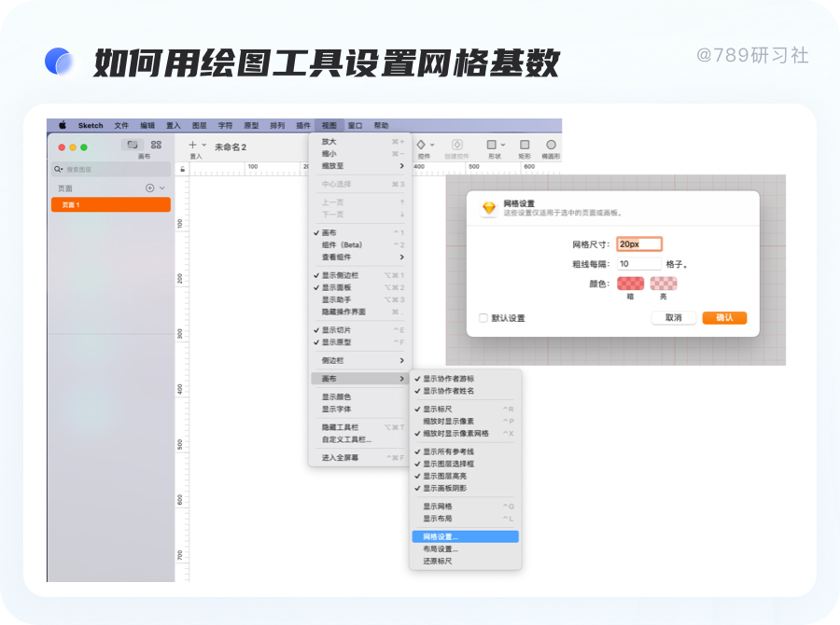
Task: Open the 暗 dark grid color swatch
Action: point(630,284)
